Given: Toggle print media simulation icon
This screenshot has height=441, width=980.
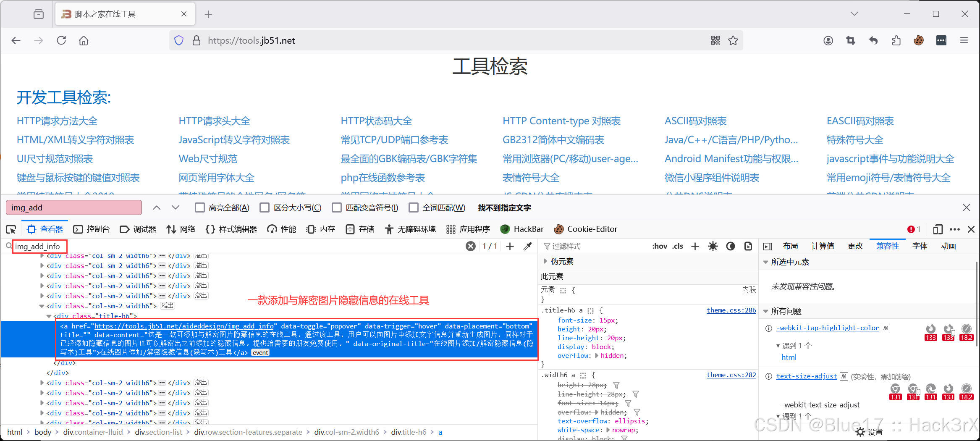Looking at the screenshot, I should click(x=748, y=246).
